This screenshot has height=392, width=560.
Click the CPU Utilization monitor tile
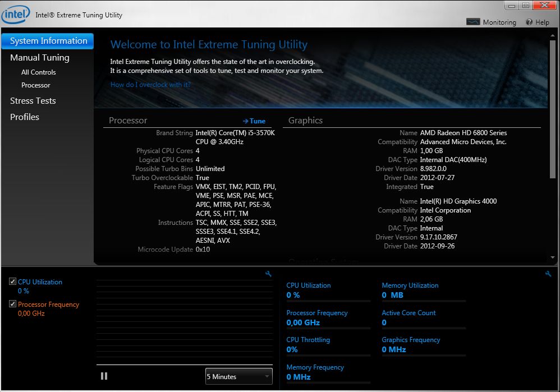328,290
